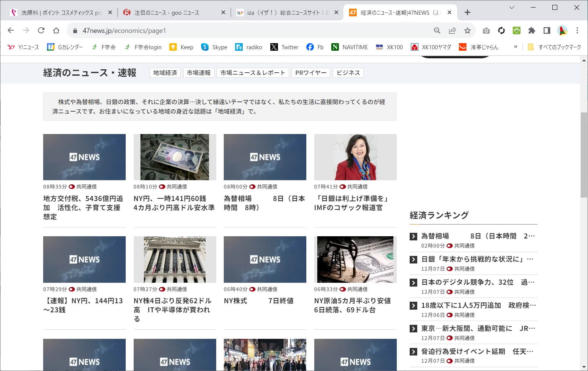This screenshot has width=588, height=371.
Task: Close the iza tab
Action: pyautogui.click(x=336, y=12)
